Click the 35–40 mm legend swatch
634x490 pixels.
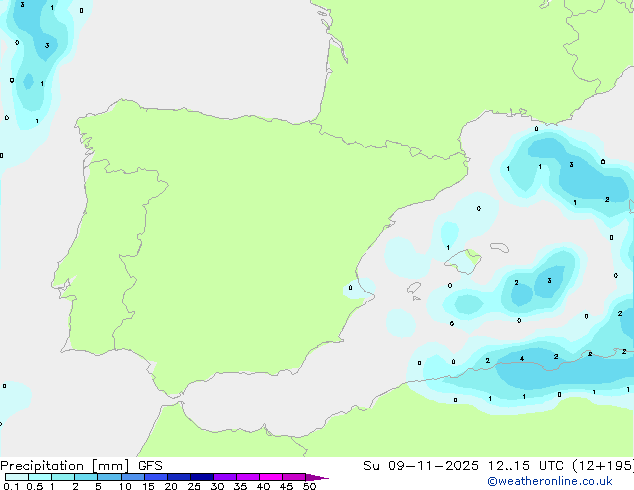point(248,477)
